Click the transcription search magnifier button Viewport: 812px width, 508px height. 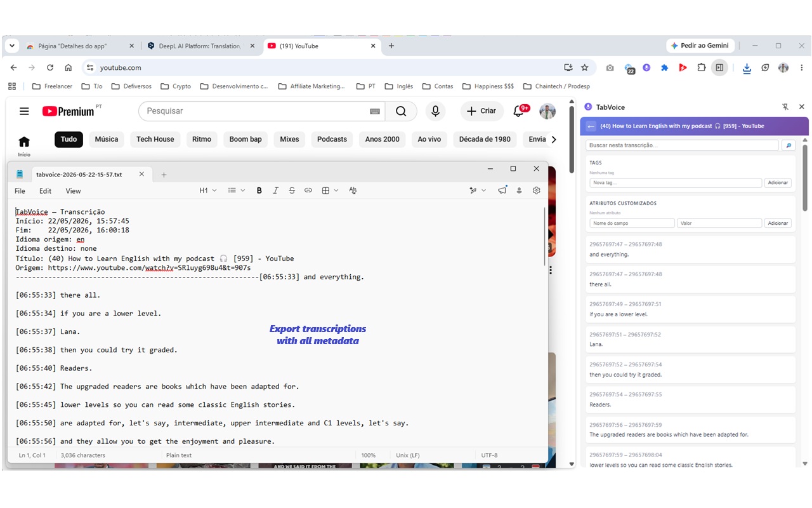(789, 145)
